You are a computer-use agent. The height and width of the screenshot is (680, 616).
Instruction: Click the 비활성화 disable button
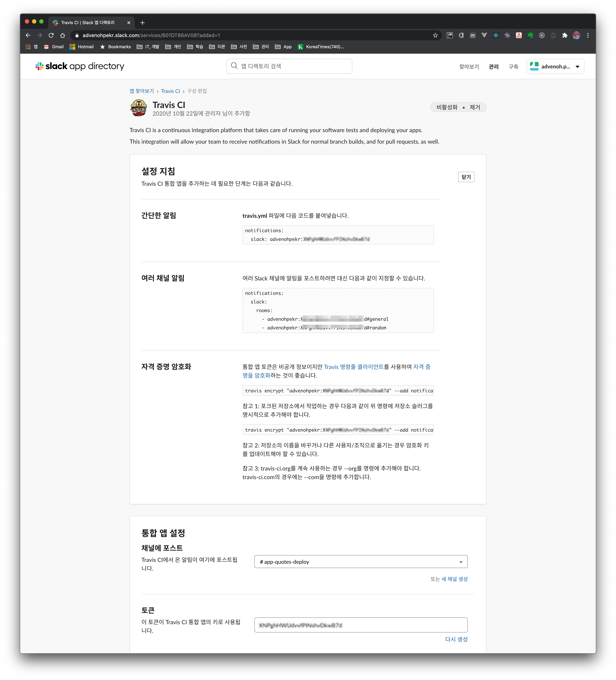coord(447,107)
